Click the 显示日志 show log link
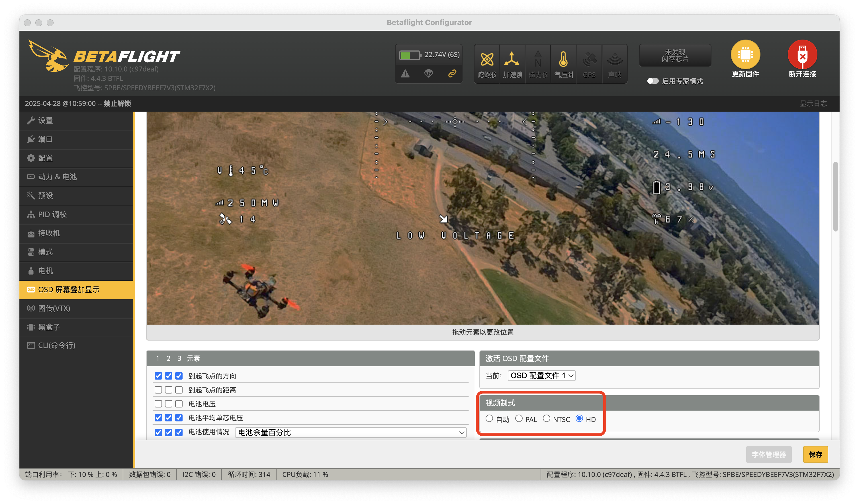The image size is (859, 504). pyautogui.click(x=813, y=104)
